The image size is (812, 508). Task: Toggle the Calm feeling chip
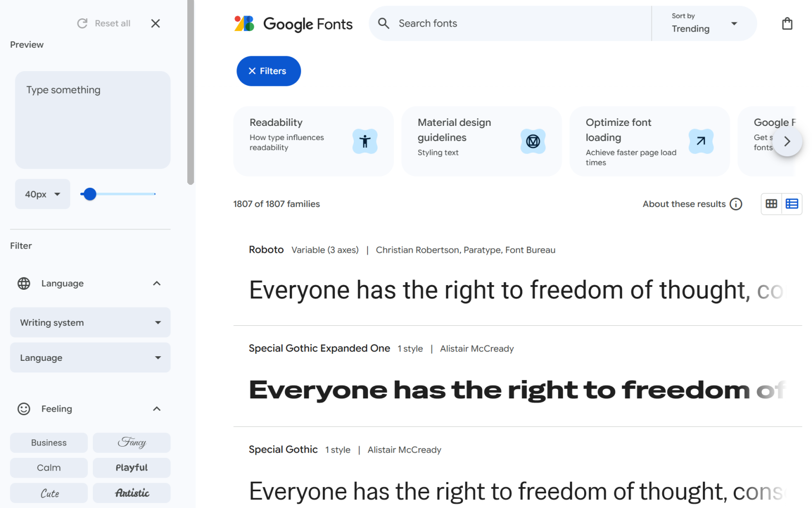point(49,468)
